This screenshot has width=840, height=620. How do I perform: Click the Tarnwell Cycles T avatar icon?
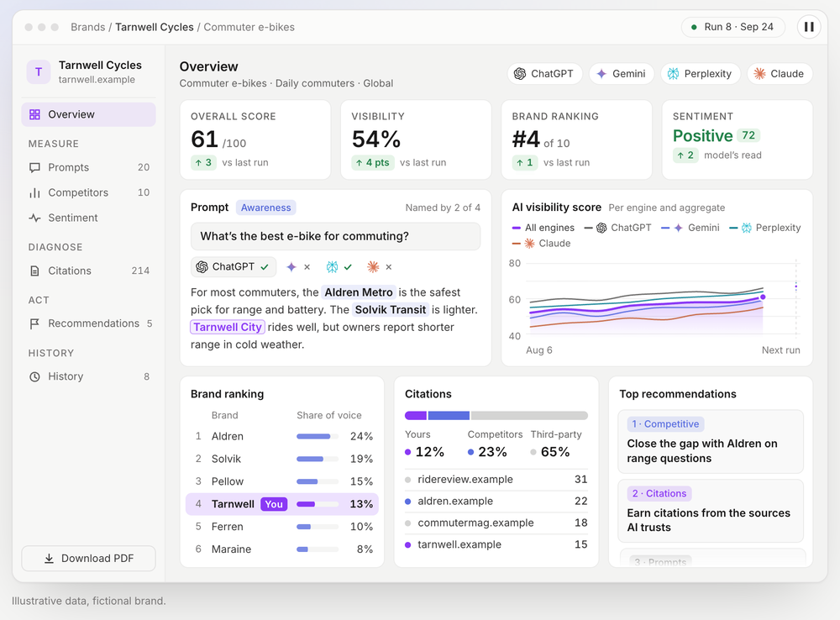point(39,71)
